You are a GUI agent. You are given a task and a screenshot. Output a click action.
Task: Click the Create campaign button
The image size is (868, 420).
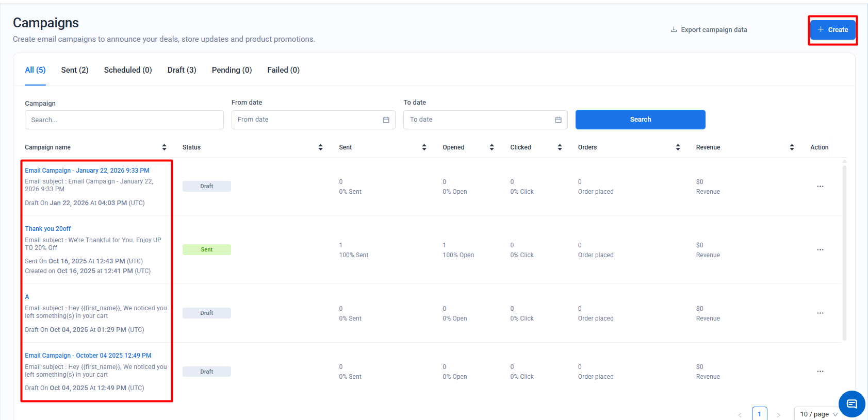click(x=832, y=30)
